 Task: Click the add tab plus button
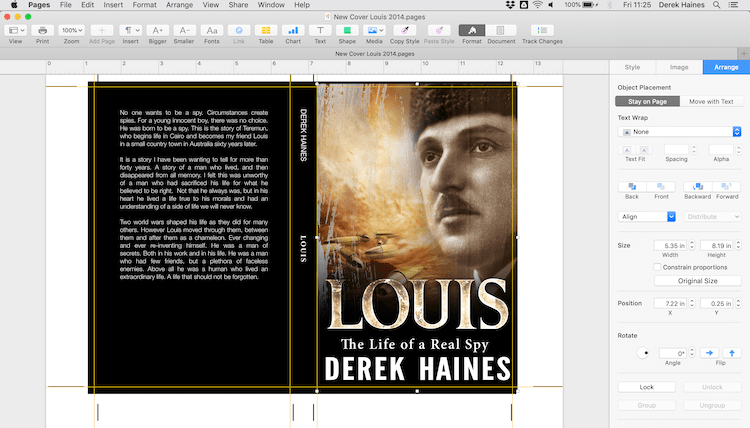743,54
